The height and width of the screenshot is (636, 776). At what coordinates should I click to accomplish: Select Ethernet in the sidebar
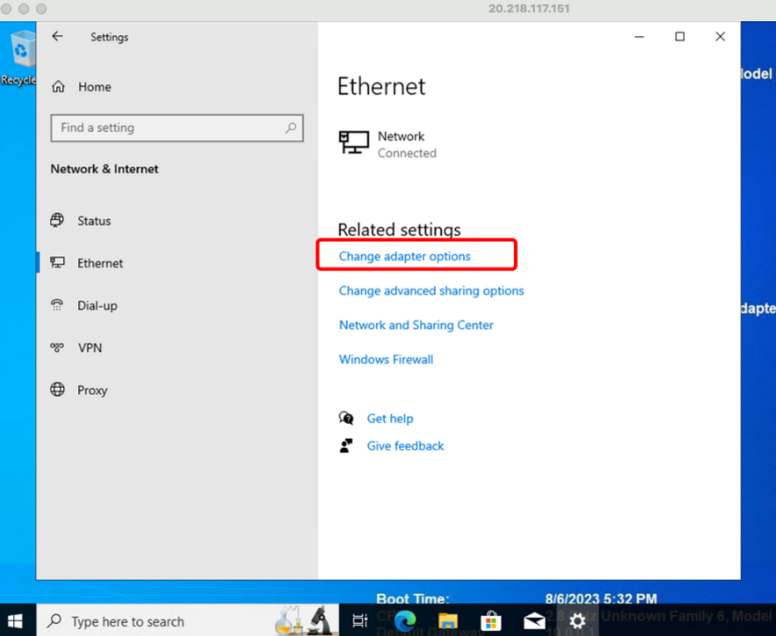[x=100, y=263]
